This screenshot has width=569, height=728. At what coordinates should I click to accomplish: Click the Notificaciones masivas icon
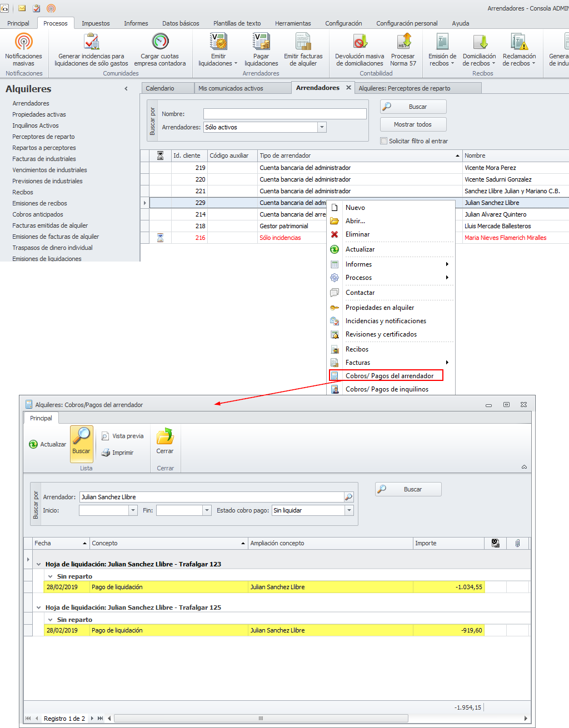tap(23, 42)
